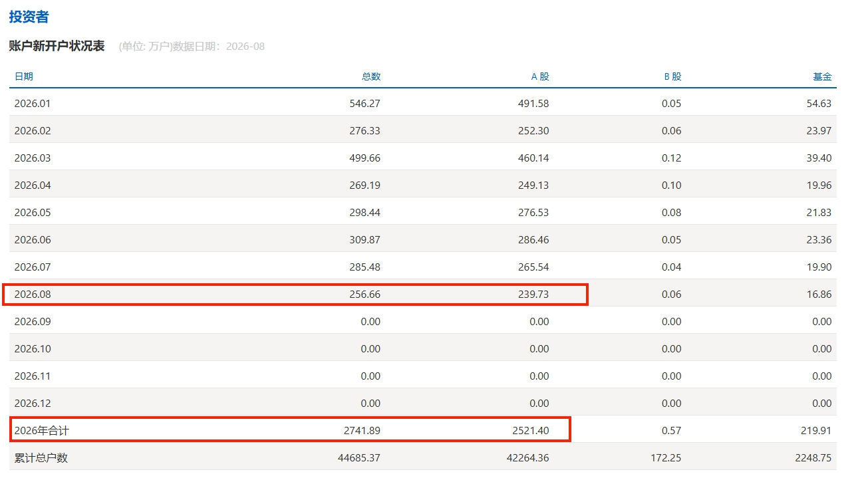Select the 546.27 total value
This screenshot has height=486, width=868.
click(364, 104)
